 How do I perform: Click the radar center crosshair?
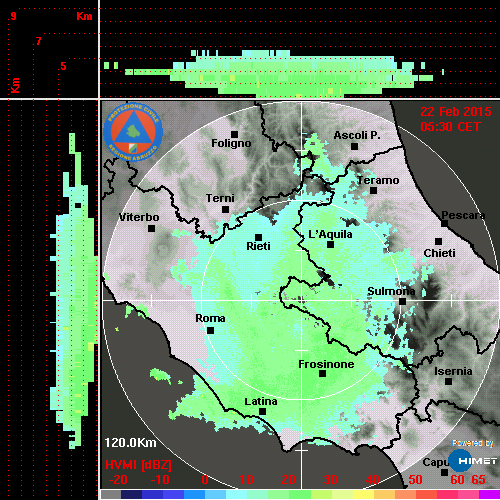302,300
